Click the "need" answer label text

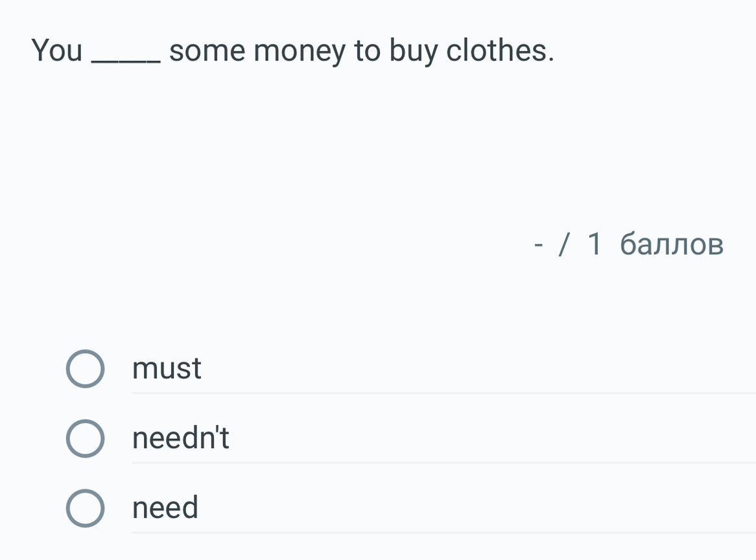point(165,508)
